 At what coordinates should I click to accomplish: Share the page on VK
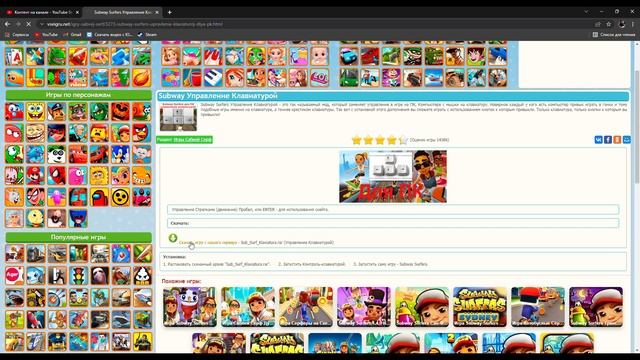click(598, 140)
